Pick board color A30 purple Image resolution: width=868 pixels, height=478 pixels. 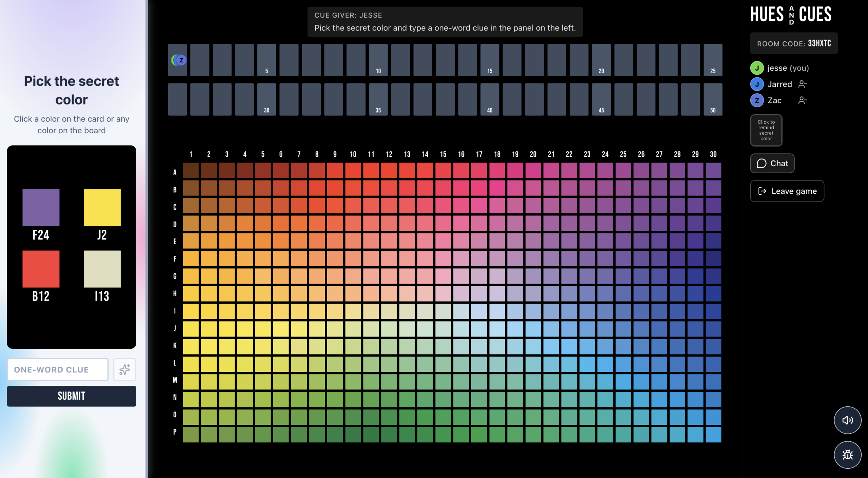point(713,171)
